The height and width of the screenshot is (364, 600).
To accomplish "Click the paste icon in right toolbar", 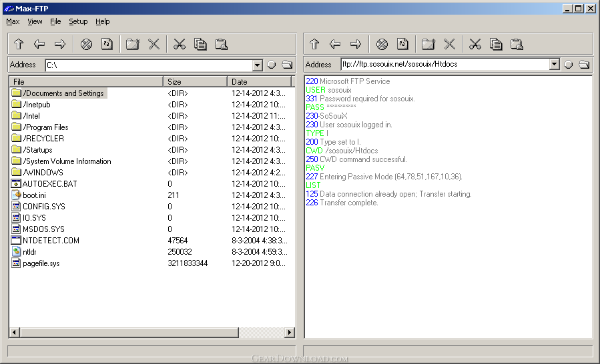I will [x=517, y=45].
